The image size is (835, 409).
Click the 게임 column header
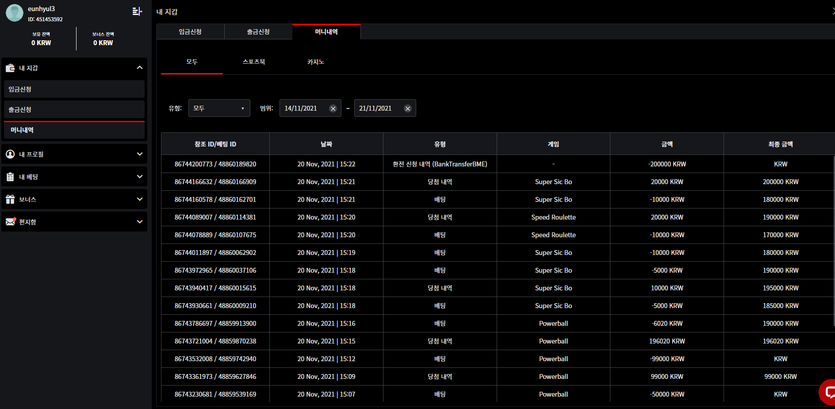tap(553, 144)
